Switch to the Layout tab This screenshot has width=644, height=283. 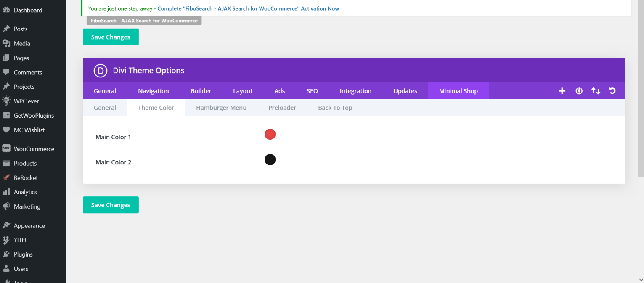click(243, 91)
